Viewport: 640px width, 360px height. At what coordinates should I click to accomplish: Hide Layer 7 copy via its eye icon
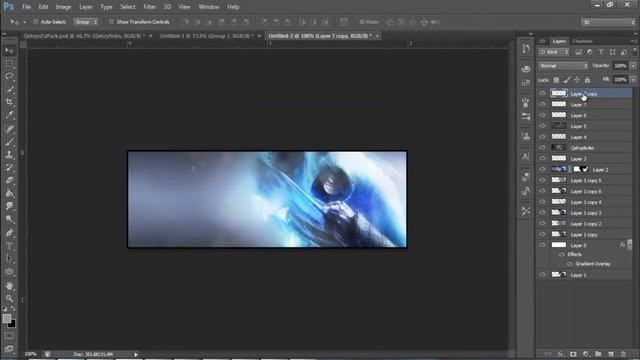click(542, 93)
